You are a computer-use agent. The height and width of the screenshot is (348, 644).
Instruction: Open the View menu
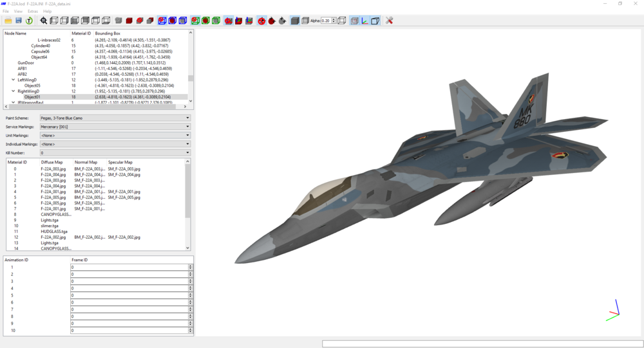18,12
